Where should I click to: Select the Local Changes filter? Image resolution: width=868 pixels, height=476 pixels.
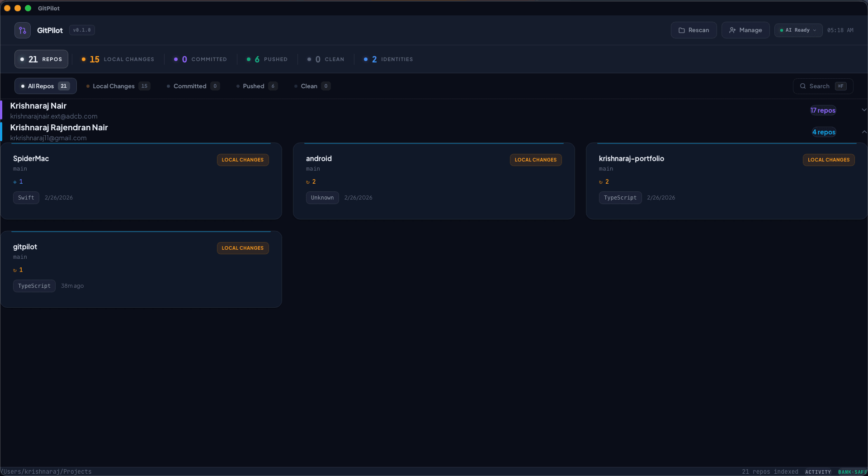point(118,86)
